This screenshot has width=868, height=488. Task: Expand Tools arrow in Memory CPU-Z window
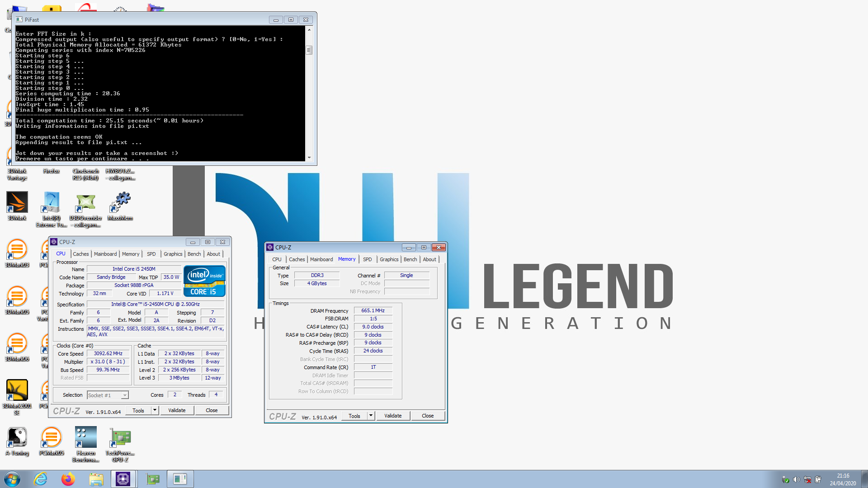(371, 416)
